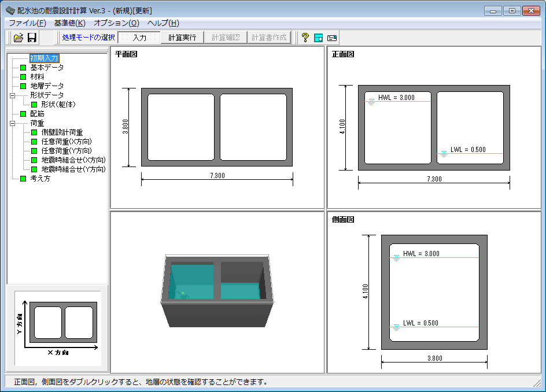Click the status bar hint message

141,382
